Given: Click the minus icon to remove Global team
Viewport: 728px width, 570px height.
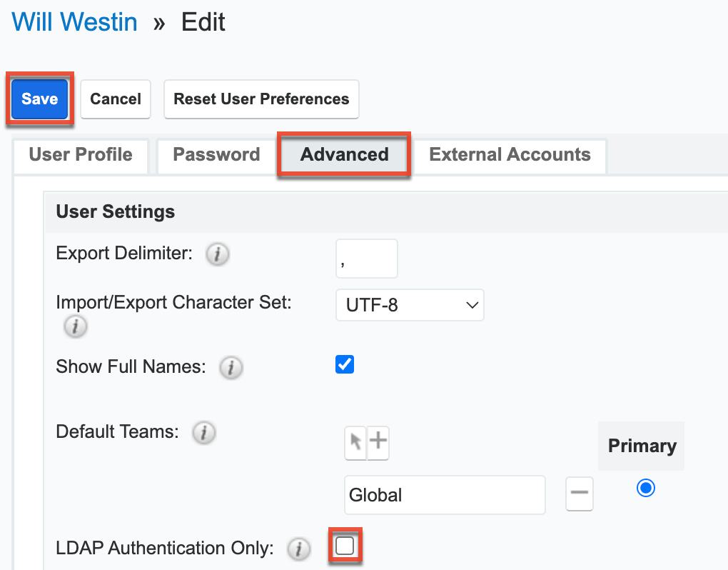Looking at the screenshot, I should [x=579, y=494].
